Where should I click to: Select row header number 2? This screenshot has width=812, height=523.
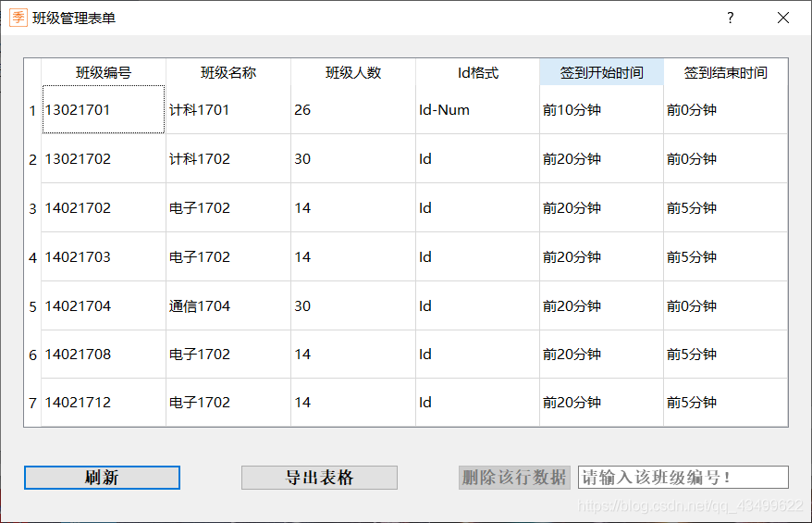pos(32,158)
